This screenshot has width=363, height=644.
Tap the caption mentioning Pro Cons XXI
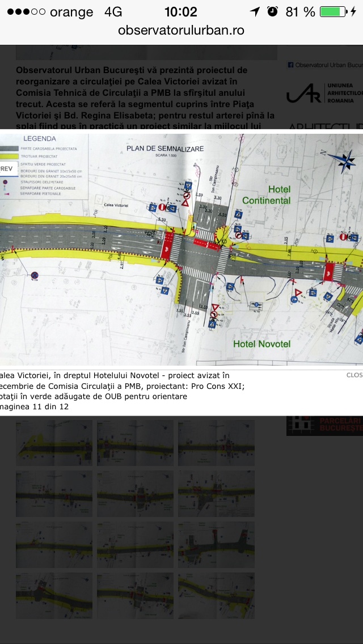coord(123,385)
